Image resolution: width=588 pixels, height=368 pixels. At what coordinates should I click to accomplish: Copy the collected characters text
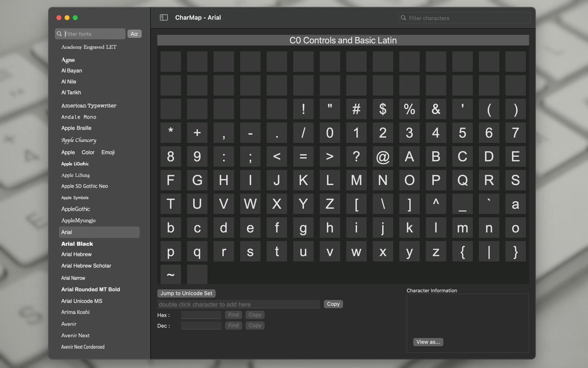[333, 304]
